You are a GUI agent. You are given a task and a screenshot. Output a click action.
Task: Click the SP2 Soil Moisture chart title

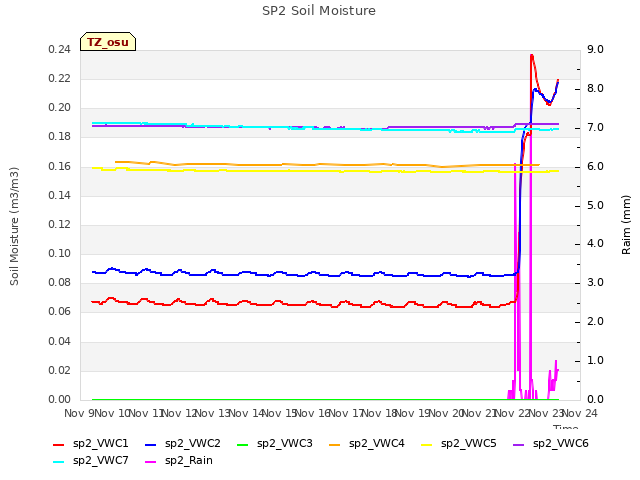[319, 11]
